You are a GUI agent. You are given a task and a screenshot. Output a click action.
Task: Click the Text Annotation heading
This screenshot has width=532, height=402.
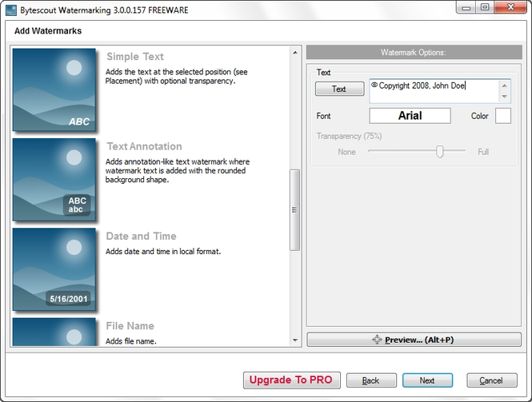[x=144, y=146]
